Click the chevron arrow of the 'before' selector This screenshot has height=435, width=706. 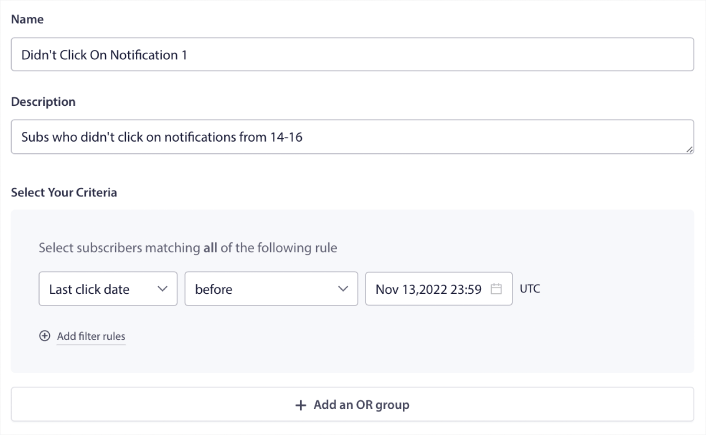pyautogui.click(x=343, y=290)
